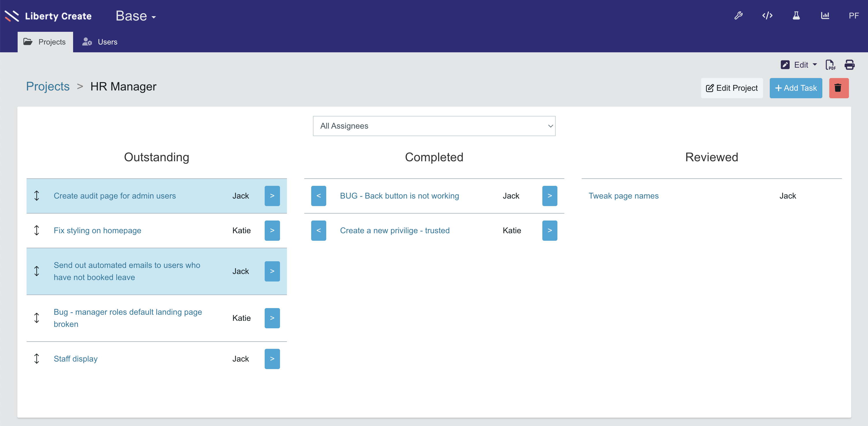Image resolution: width=868 pixels, height=426 pixels.
Task: Move BUG Back button task back left
Action: 318,196
